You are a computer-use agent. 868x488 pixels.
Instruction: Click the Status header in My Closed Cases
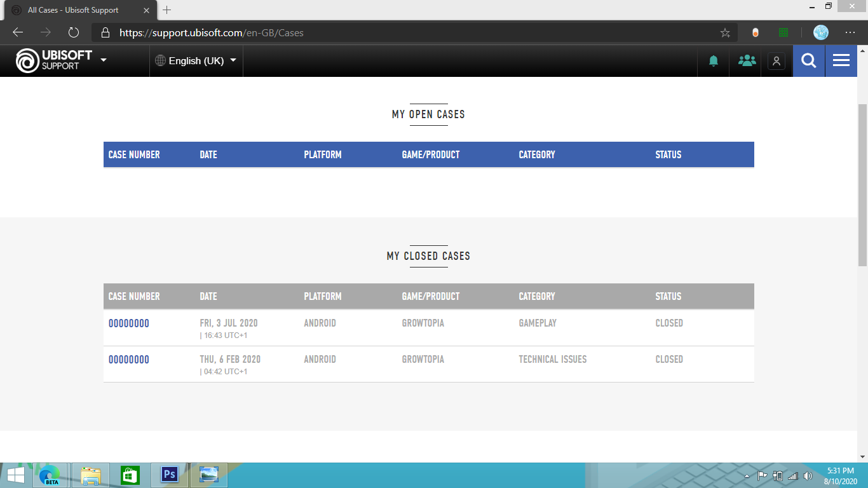[668, 297]
